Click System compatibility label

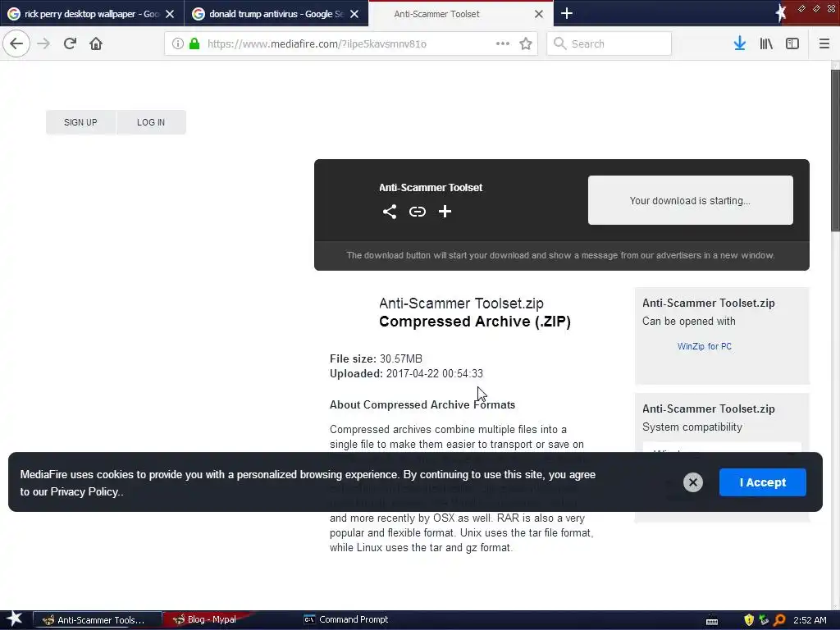[692, 427]
